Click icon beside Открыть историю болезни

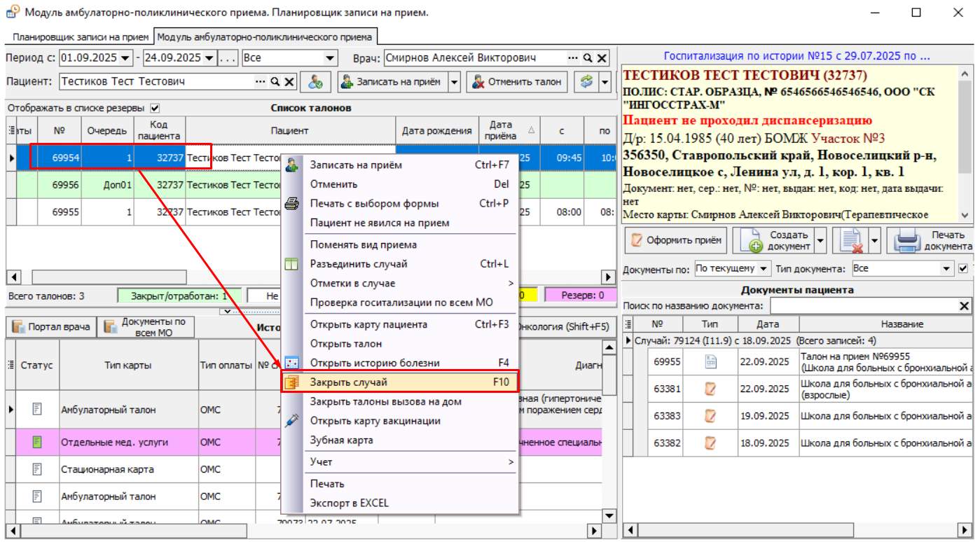pyautogui.click(x=292, y=363)
